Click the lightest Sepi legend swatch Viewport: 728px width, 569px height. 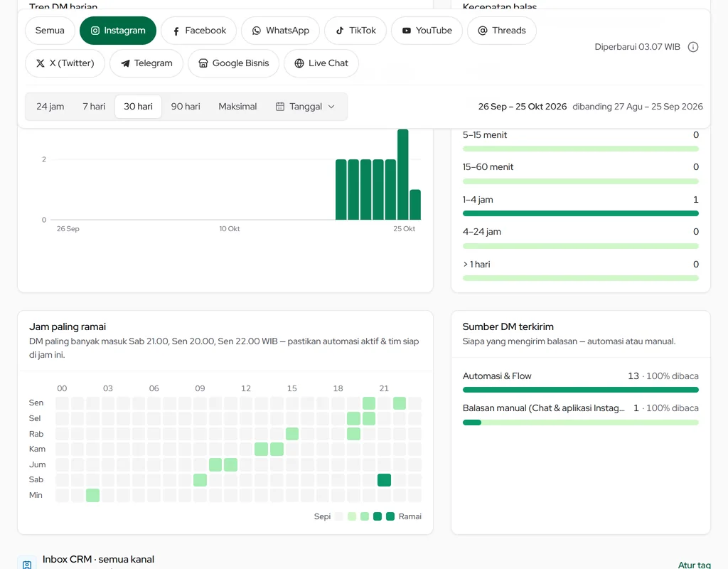(339, 516)
